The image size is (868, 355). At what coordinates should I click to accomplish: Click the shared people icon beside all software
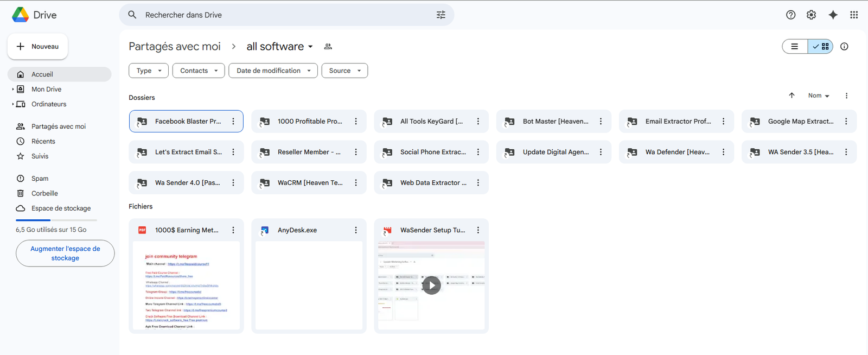coord(328,47)
